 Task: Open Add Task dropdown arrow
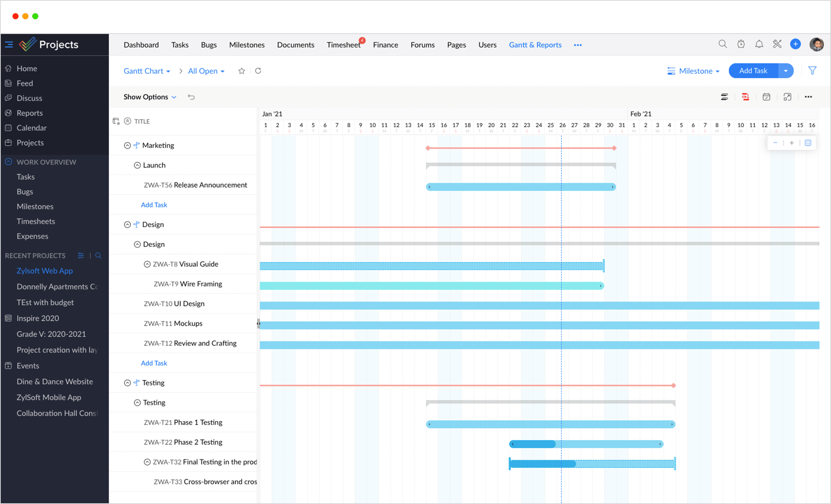pyautogui.click(x=786, y=71)
